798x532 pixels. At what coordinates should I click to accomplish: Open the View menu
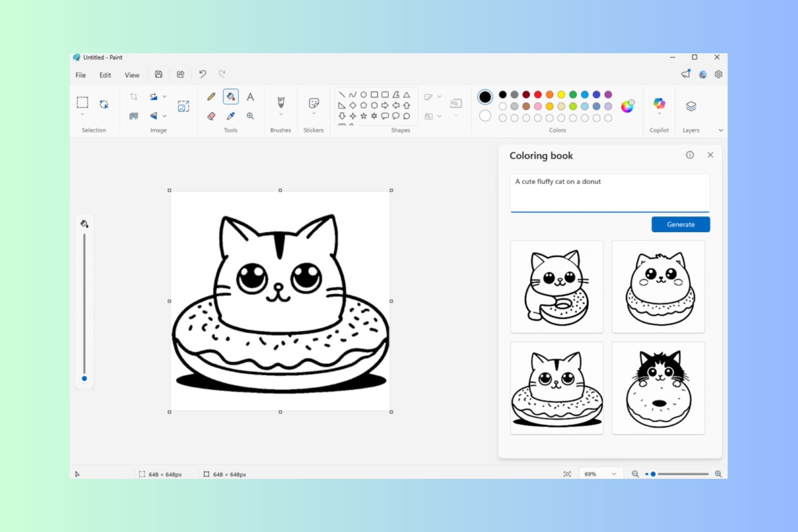point(132,75)
